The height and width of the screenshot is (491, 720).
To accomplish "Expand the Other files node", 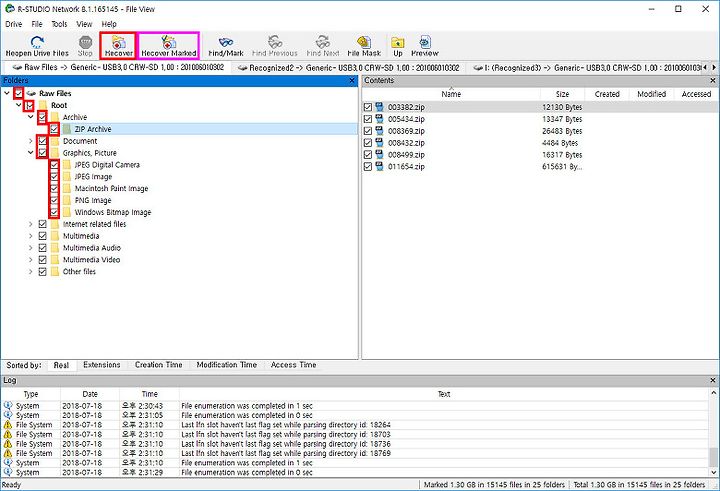I will [x=31, y=272].
